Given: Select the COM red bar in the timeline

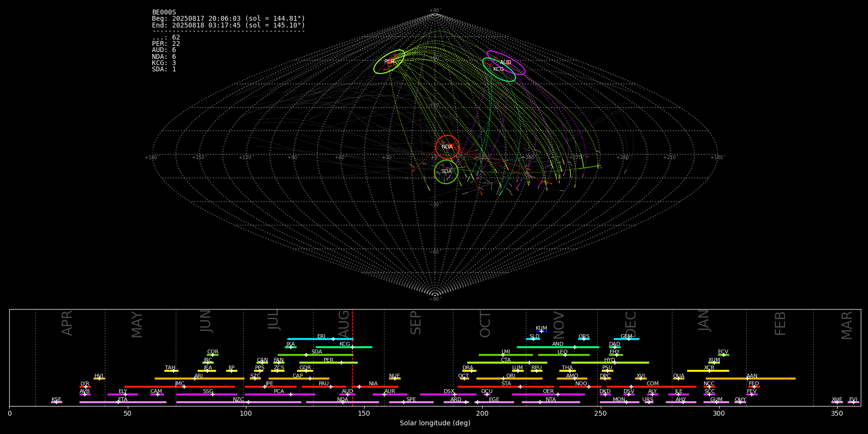Looking at the screenshot, I should (x=652, y=387).
